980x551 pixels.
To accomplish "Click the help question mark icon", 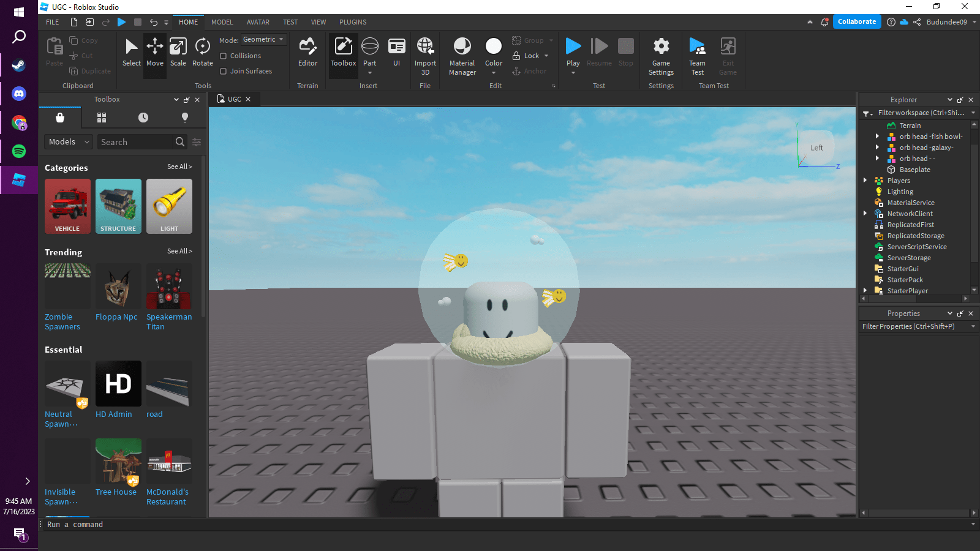I will (891, 22).
